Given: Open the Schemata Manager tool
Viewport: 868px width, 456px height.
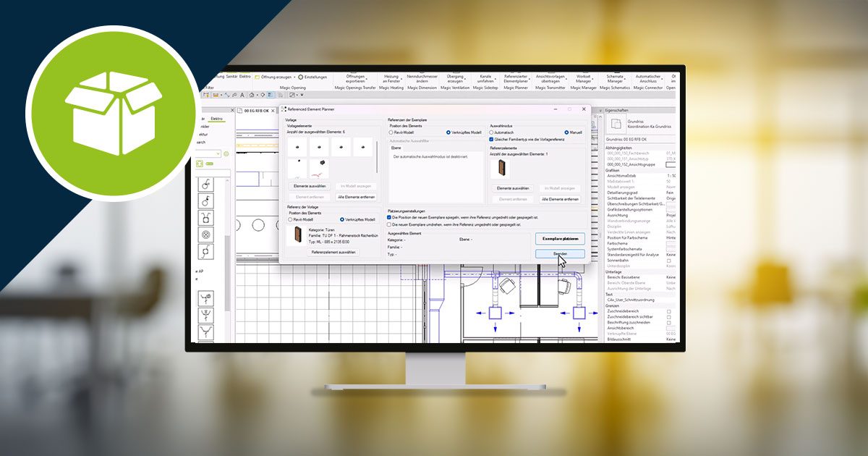Looking at the screenshot, I should pos(614,78).
